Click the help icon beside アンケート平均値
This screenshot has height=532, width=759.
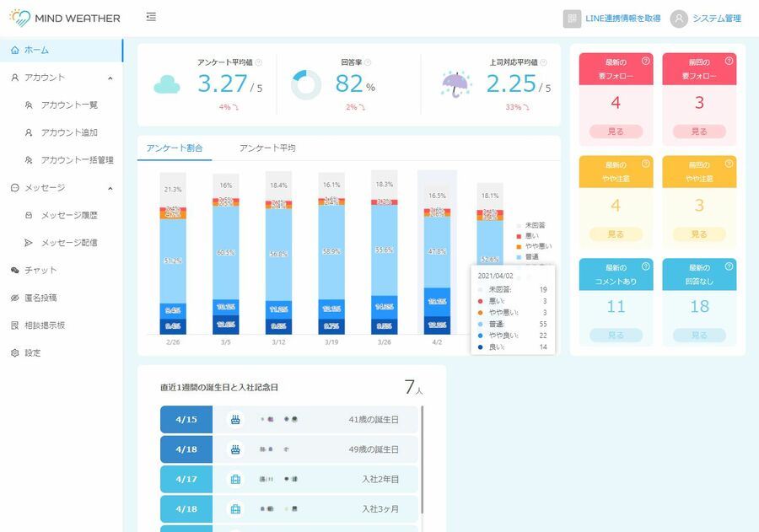pyautogui.click(x=259, y=62)
